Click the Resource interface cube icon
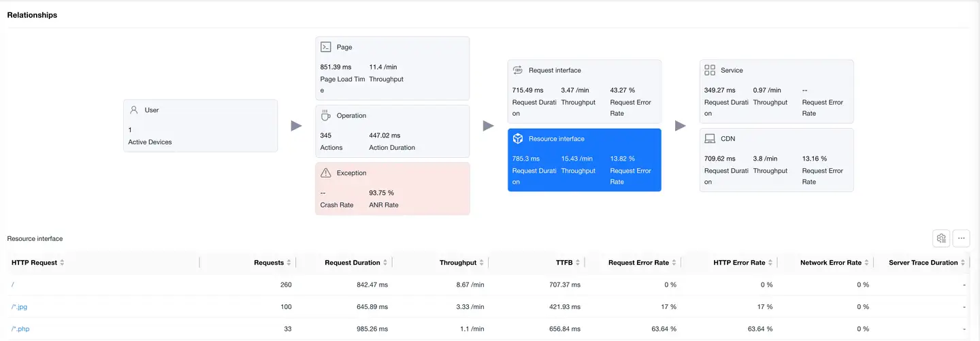Image resolution: width=980 pixels, height=341 pixels. [518, 139]
